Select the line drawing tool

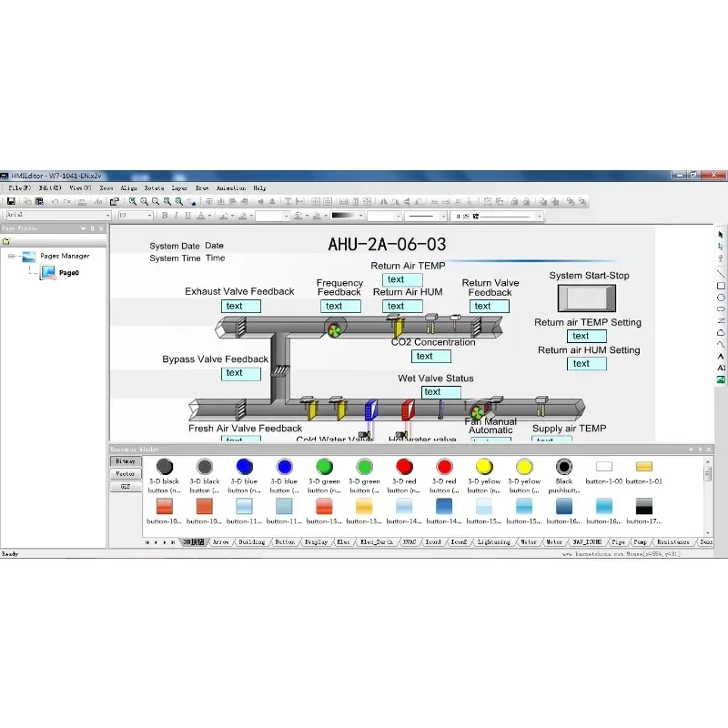[x=721, y=274]
